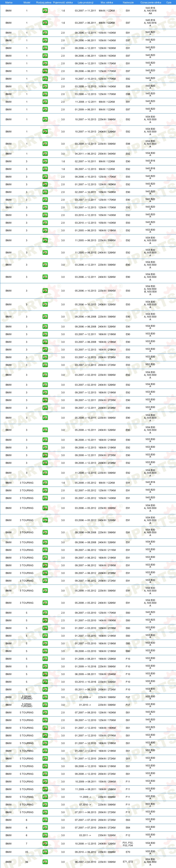176x868 pixels.
Task: Click the E64 body cell
Action: click(x=128, y=828)
